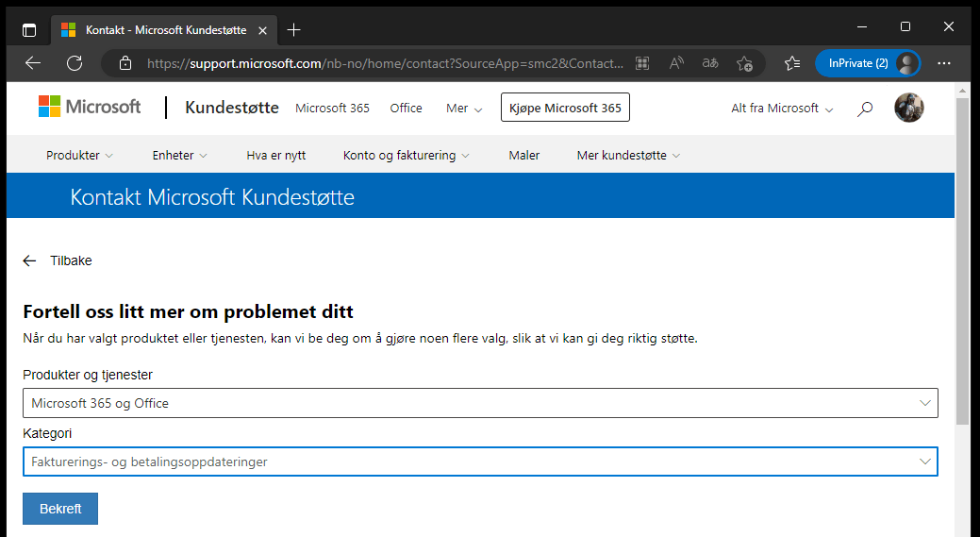
Task: Maximize the browser window
Action: (905, 26)
